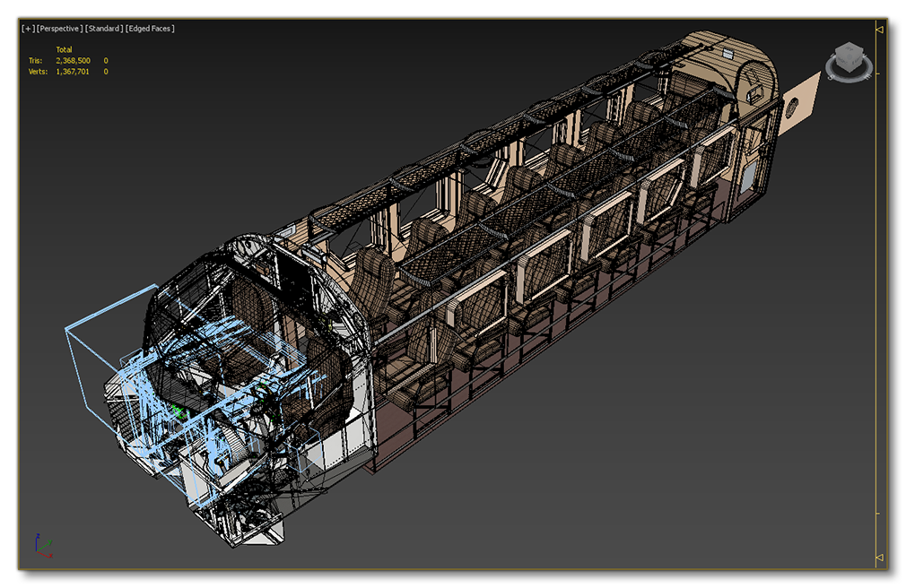Open the Perspective point-of-view menu
Screen dimensions: 906x588
58,29
